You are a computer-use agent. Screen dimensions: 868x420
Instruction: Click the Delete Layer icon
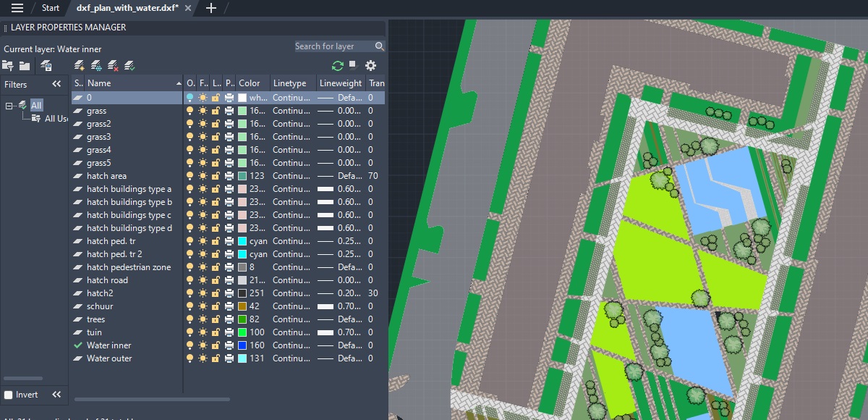pos(113,66)
